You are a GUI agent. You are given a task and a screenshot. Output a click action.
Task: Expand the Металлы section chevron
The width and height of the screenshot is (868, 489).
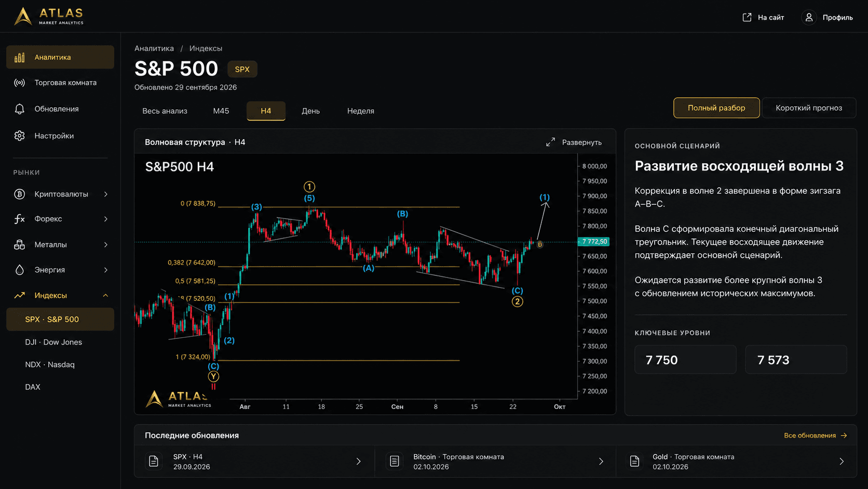[x=106, y=245]
